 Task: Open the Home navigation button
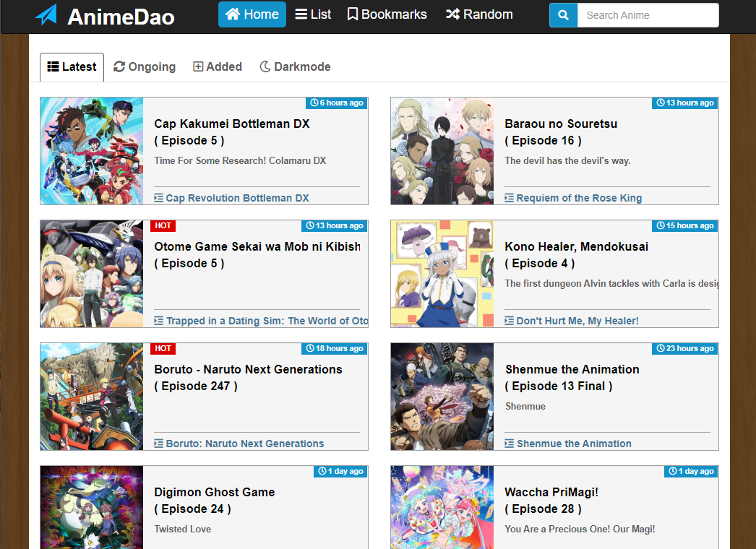[x=252, y=14]
